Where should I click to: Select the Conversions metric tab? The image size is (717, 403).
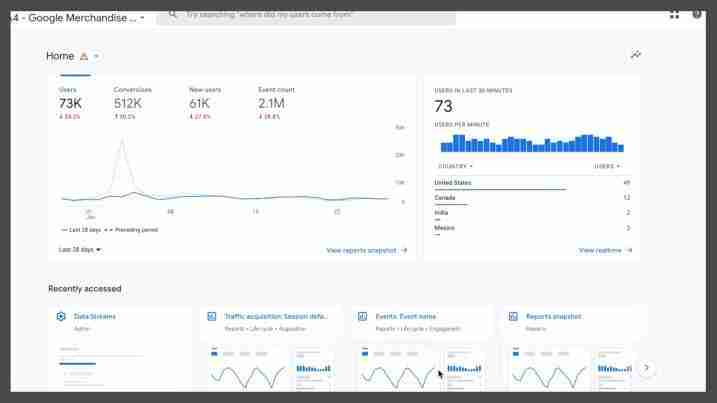(x=132, y=103)
